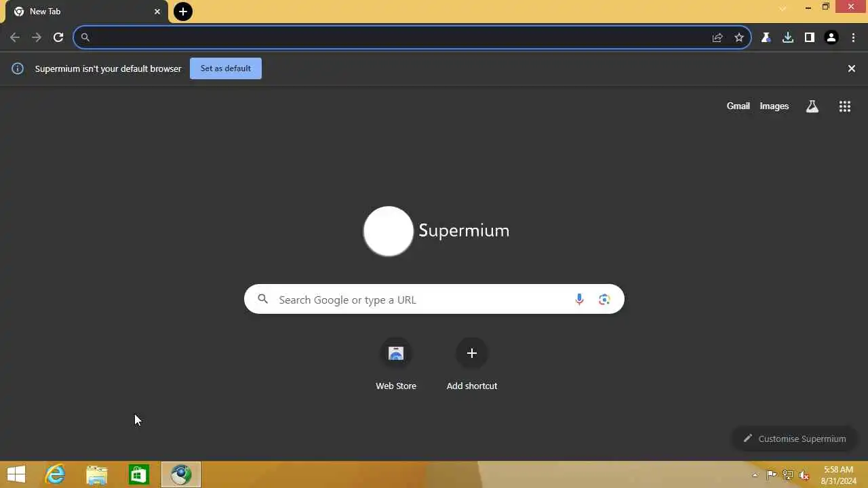The image size is (868, 488).
Task: Click the Add shortcut tile
Action: (x=472, y=364)
